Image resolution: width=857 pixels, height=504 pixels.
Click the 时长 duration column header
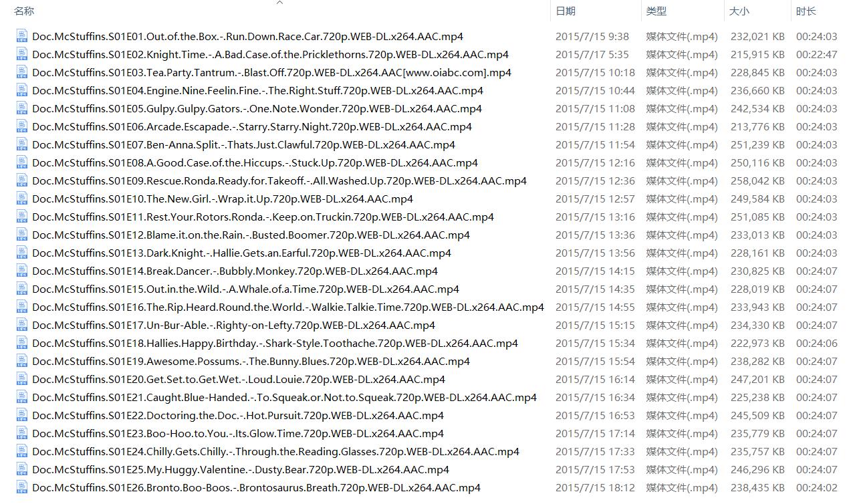806,11
